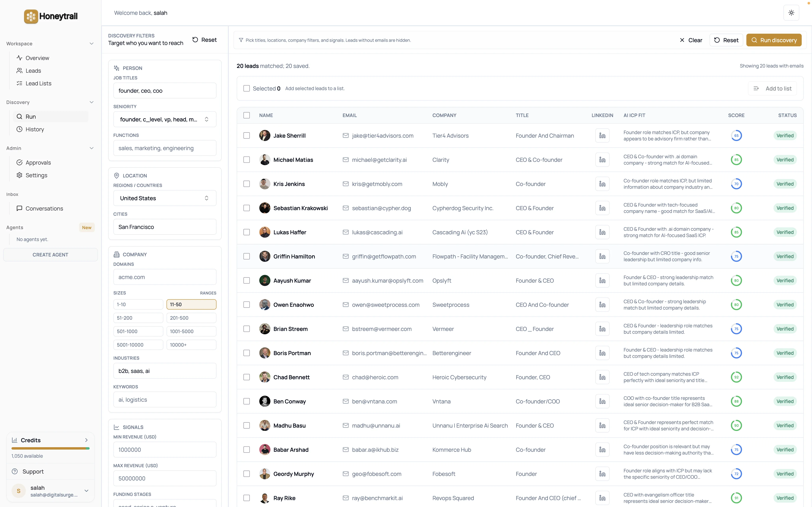This screenshot has height=507, width=812.
Task: Check the select-all checkbox in table header
Action: click(x=247, y=115)
